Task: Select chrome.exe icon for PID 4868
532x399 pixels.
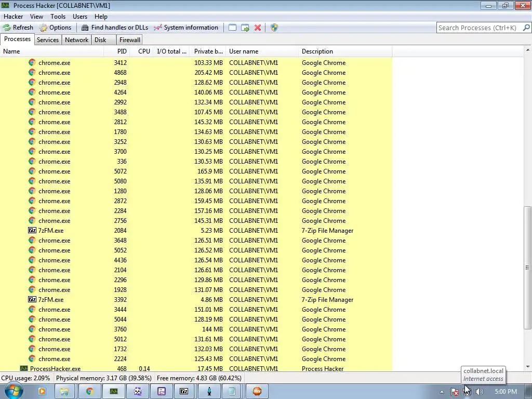Action: [32, 72]
